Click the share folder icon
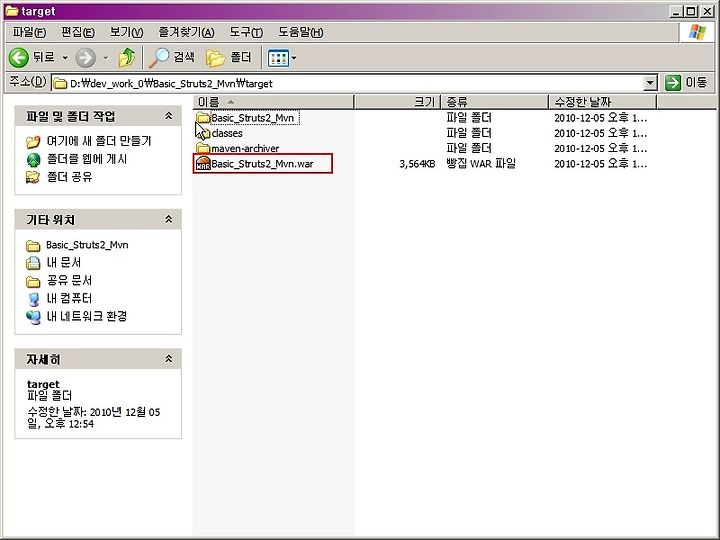This screenshot has height=540, width=720. click(x=33, y=177)
